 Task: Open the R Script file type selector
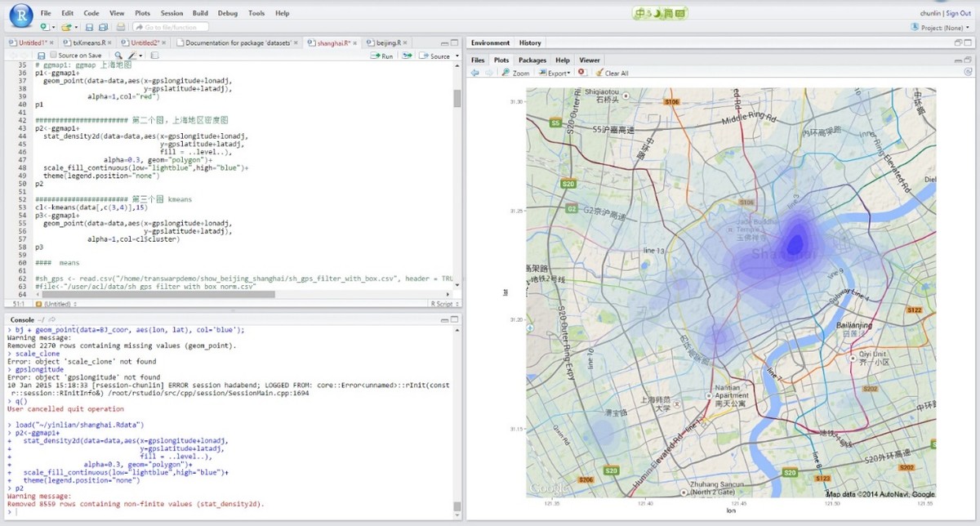click(442, 304)
